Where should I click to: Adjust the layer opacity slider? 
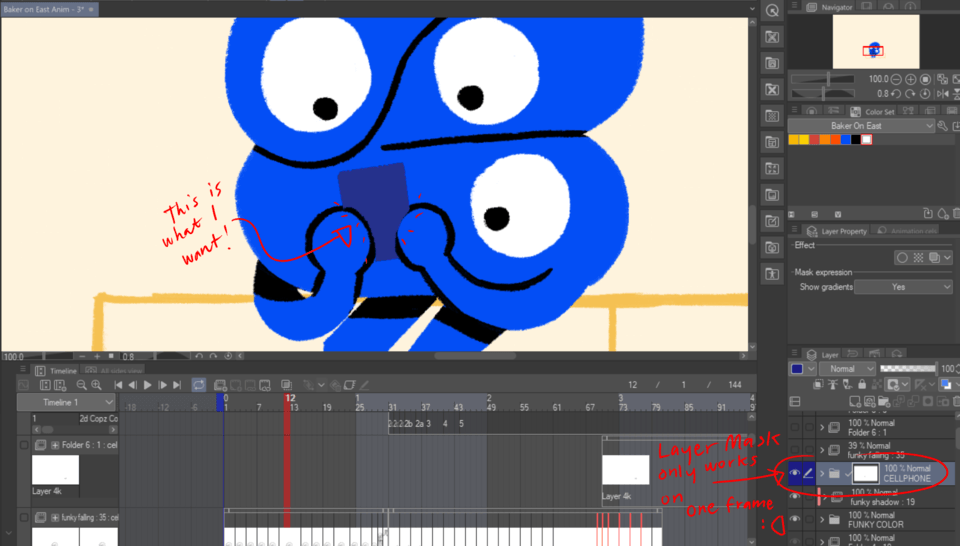point(907,368)
